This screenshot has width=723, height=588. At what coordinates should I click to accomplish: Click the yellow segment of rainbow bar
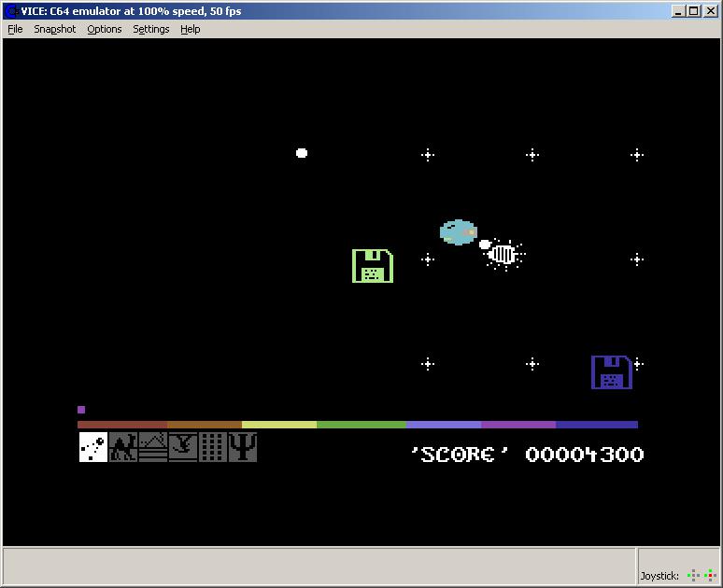(278, 425)
